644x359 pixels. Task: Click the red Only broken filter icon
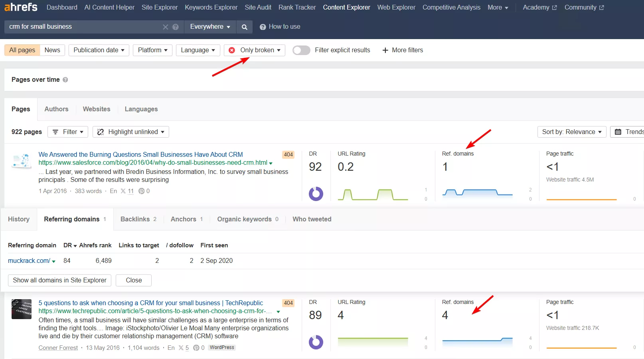point(232,50)
